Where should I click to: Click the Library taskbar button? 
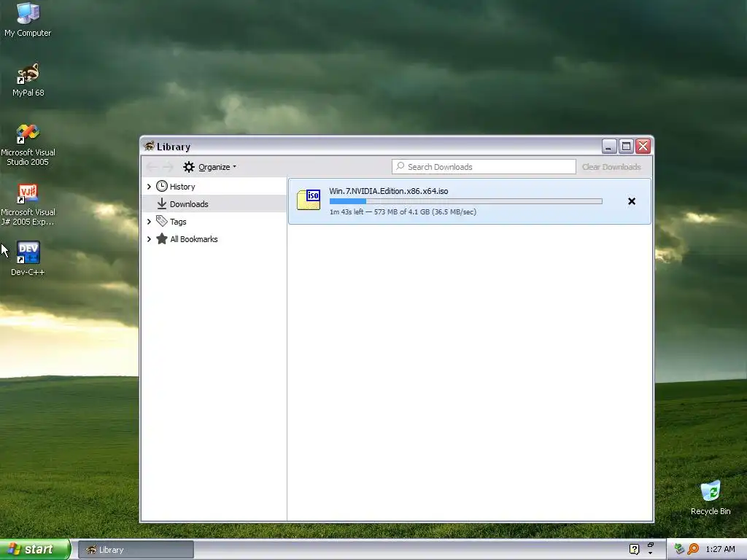[136, 550]
